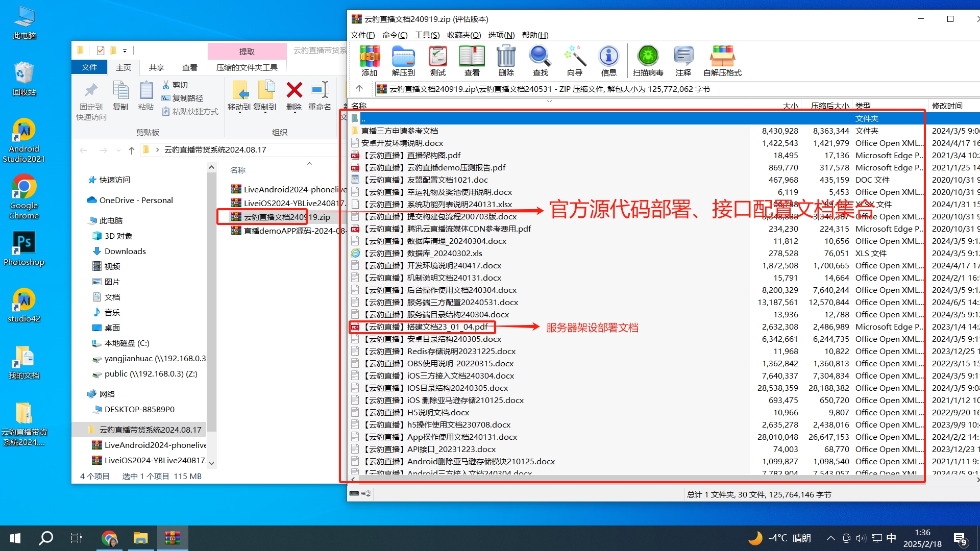Image resolution: width=980 pixels, height=551 pixels.
Task: Click the Extract To (解压到) icon
Action: pos(403,61)
